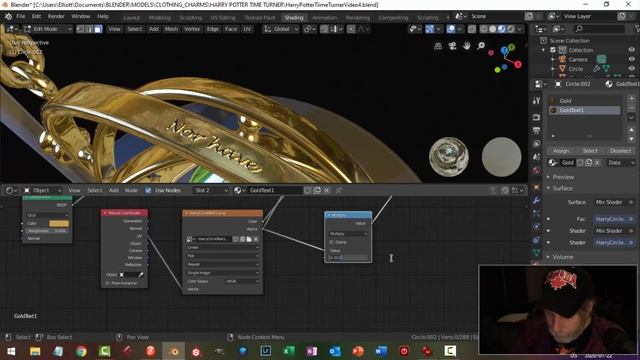Add a material slot with plus button
This screenshot has width=640, height=360.
631,99
